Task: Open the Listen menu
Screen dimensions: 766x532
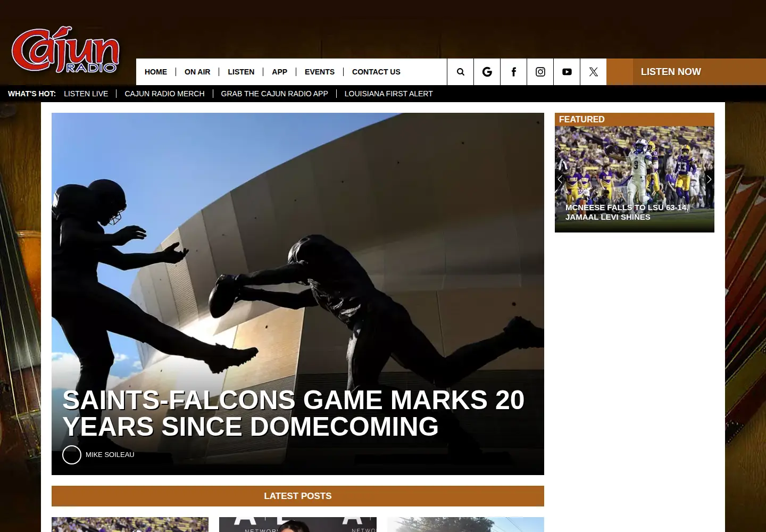Action: (241, 72)
